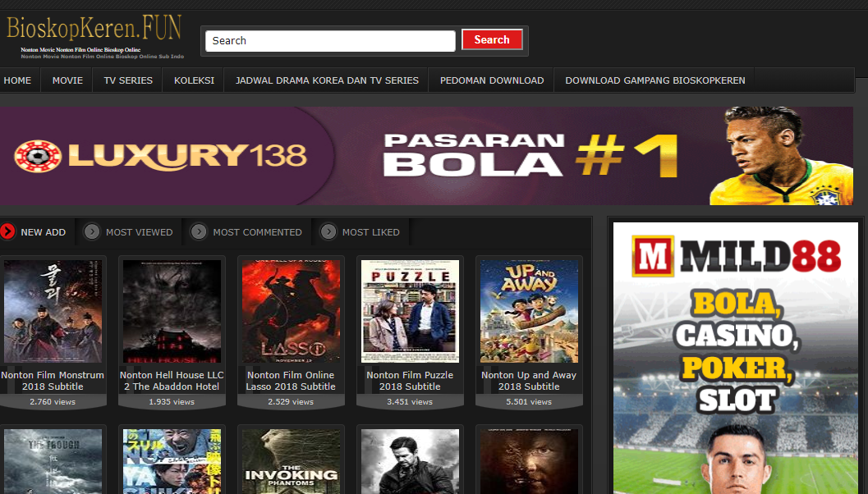The height and width of the screenshot is (494, 868).
Task: Open the Puzzle movie poster
Action: coord(410,312)
